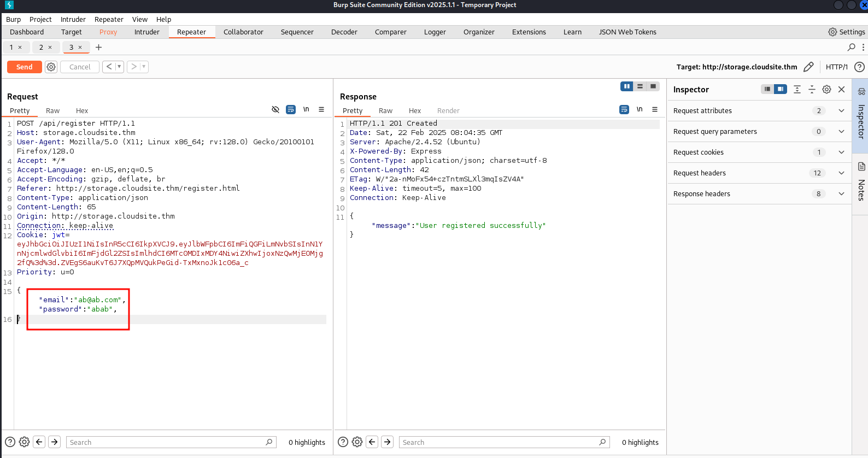Open the Intruder menu

click(x=73, y=19)
